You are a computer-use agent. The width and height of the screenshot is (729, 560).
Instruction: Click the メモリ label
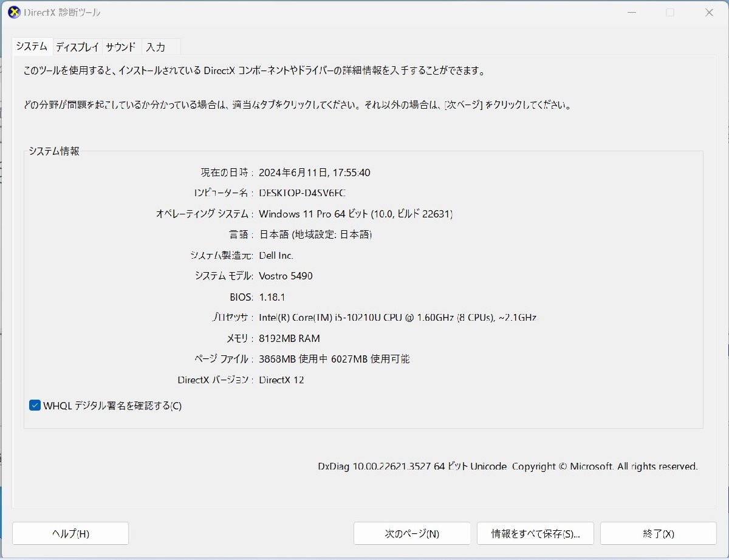239,338
